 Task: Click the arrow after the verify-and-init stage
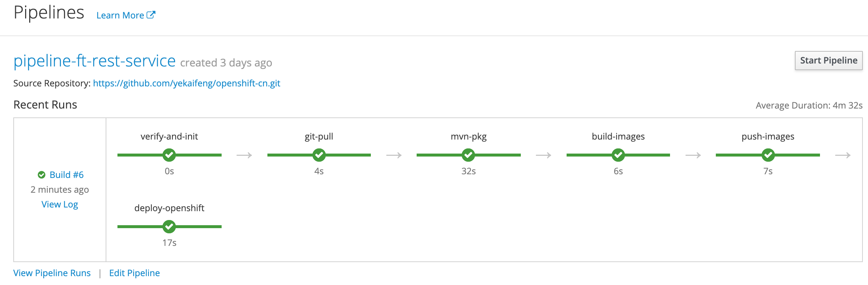click(x=244, y=155)
